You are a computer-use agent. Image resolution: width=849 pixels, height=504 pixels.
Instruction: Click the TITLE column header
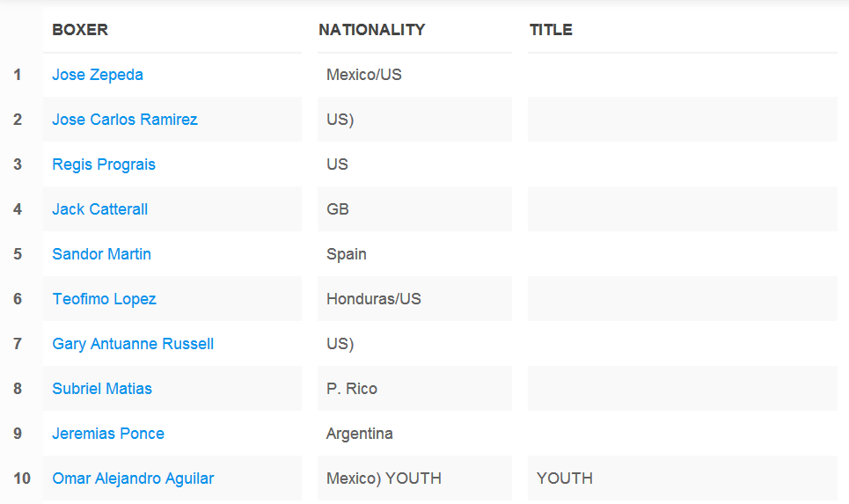(x=551, y=30)
